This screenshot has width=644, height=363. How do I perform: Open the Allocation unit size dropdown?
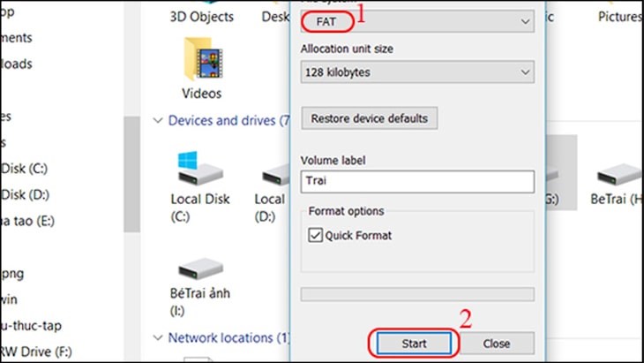[416, 72]
